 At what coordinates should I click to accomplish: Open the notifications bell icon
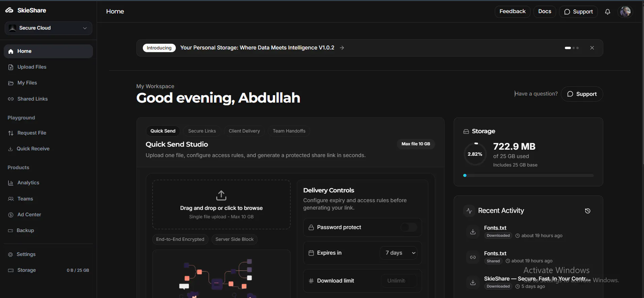click(x=608, y=12)
